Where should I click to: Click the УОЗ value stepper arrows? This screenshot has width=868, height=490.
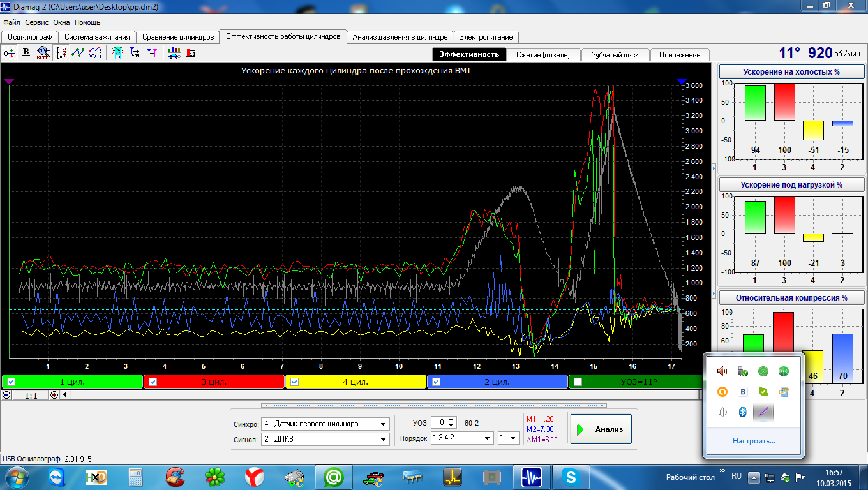tap(453, 422)
